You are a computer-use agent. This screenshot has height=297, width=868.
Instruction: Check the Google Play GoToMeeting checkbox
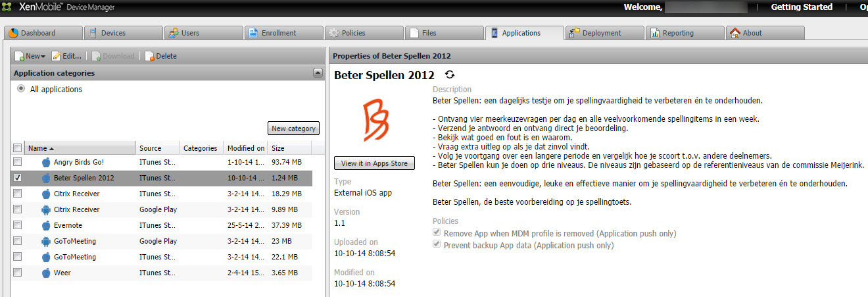17,240
